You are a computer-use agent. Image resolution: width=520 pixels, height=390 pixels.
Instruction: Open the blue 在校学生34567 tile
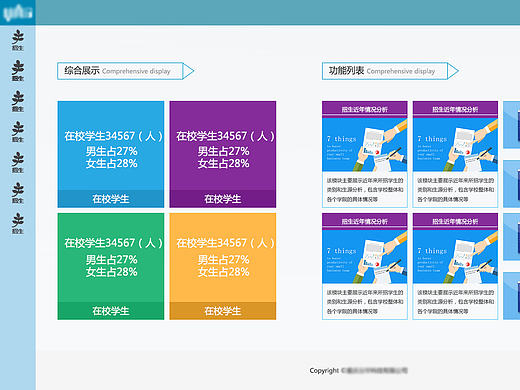pyautogui.click(x=111, y=154)
